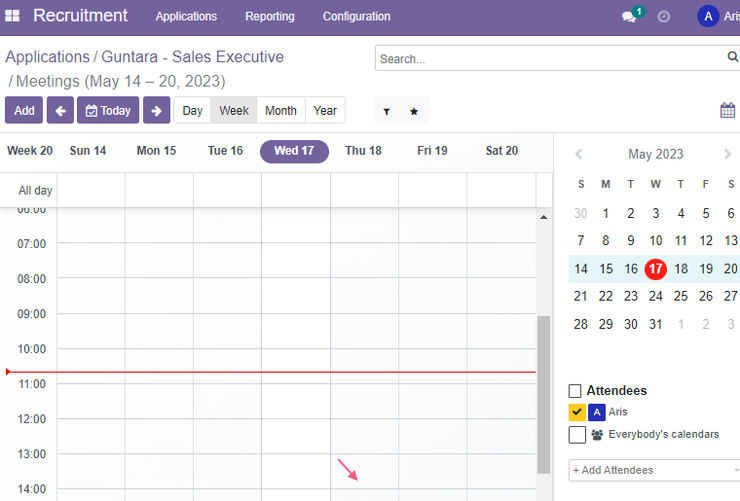This screenshot has width=740, height=501.
Task: Open the Favorites star icon
Action: tap(414, 111)
